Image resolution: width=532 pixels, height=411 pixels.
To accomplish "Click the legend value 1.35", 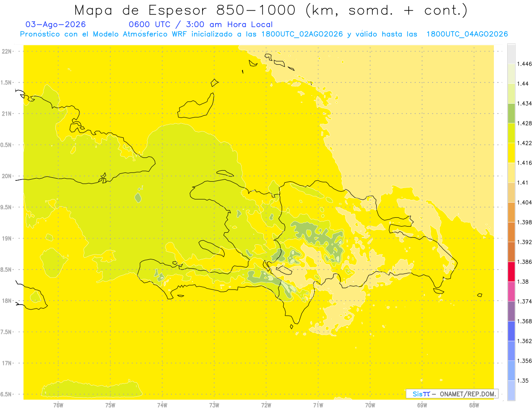I will click(524, 380).
